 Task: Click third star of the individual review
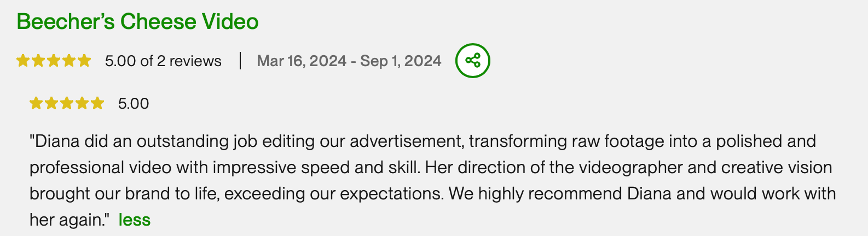[66, 103]
